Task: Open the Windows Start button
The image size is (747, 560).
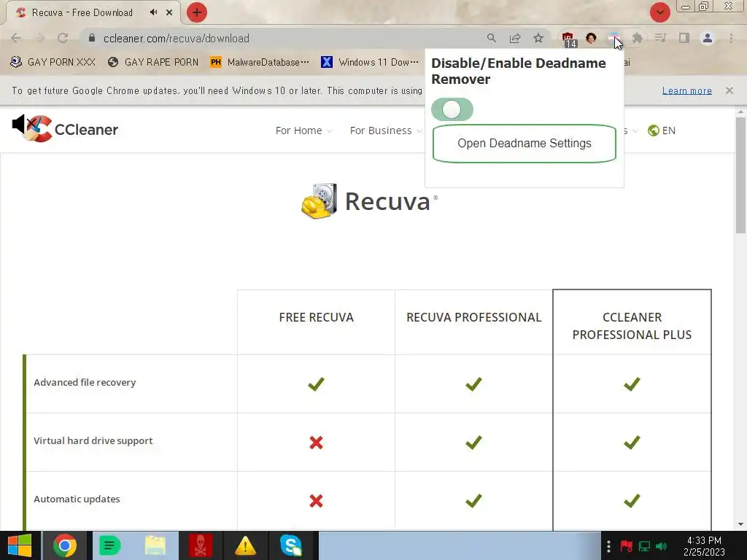Action: point(20,545)
